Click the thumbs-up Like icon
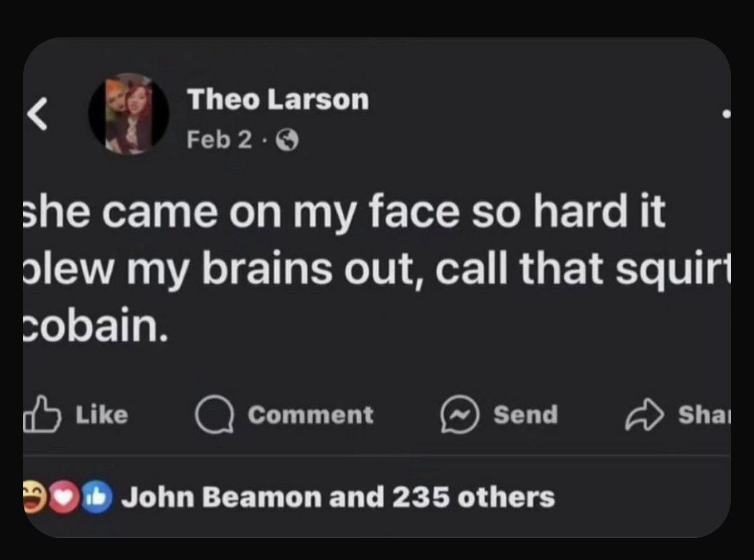 click(43, 414)
